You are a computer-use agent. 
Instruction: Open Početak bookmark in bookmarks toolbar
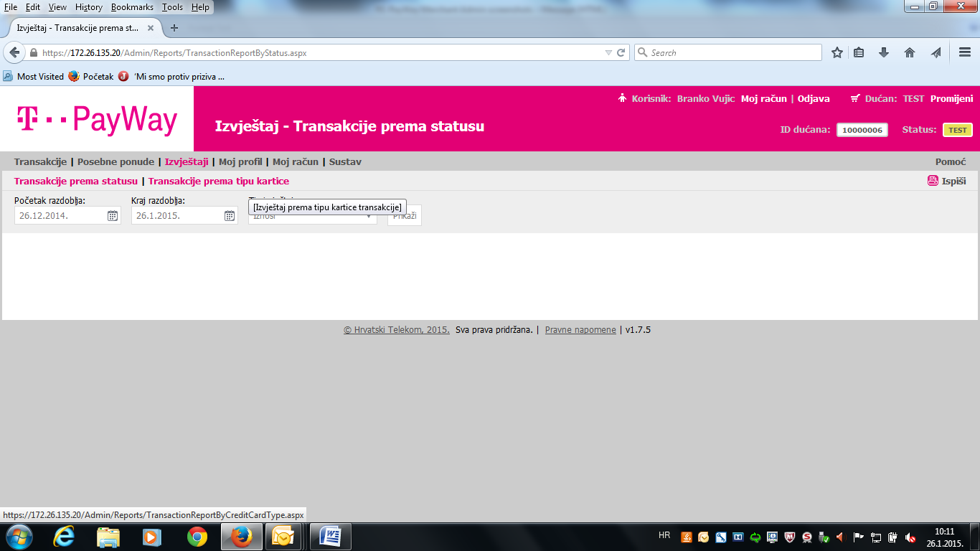pyautogui.click(x=91, y=76)
